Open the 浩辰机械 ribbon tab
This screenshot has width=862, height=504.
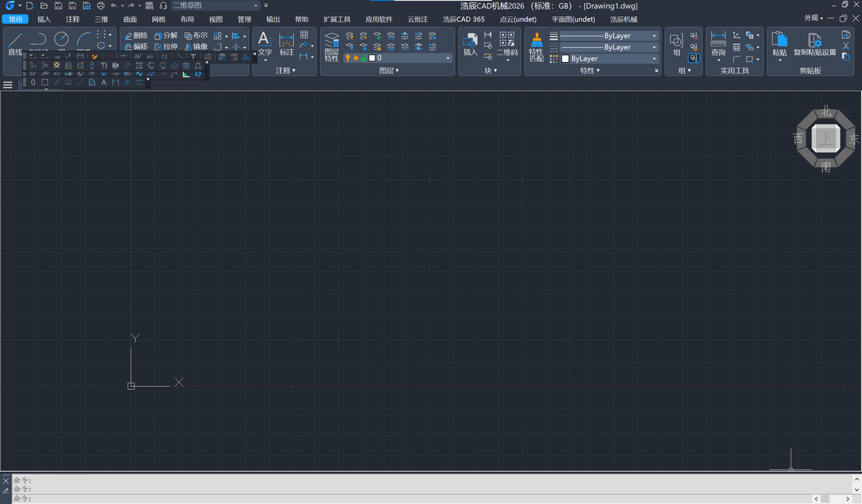pos(623,20)
